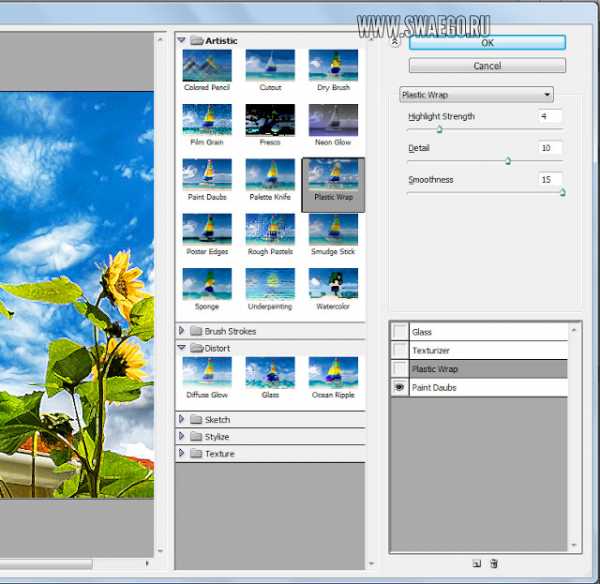Hide the Paint Daubs effect layer
Viewport: 600px width, 584px height.
[399, 387]
